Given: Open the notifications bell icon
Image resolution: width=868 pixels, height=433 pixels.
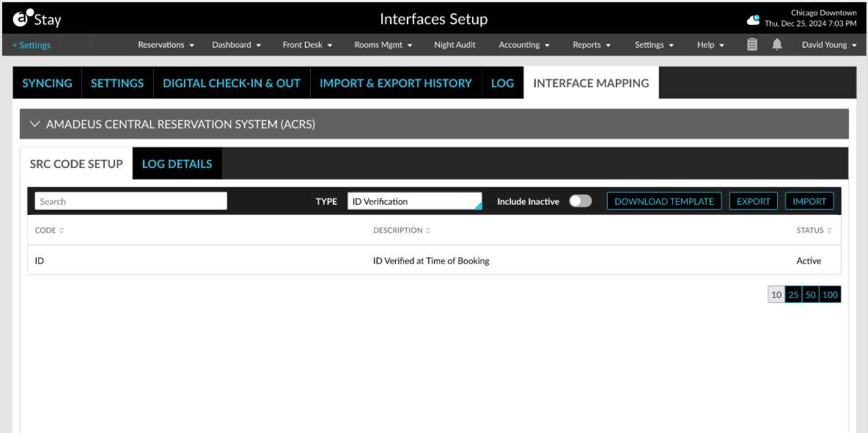Looking at the screenshot, I should coord(777,44).
